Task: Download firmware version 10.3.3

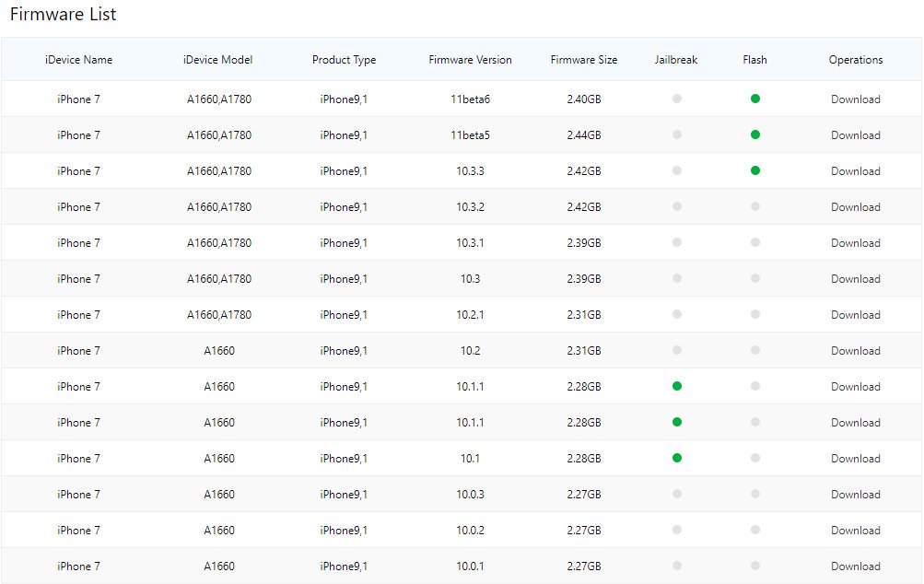Action: (855, 171)
